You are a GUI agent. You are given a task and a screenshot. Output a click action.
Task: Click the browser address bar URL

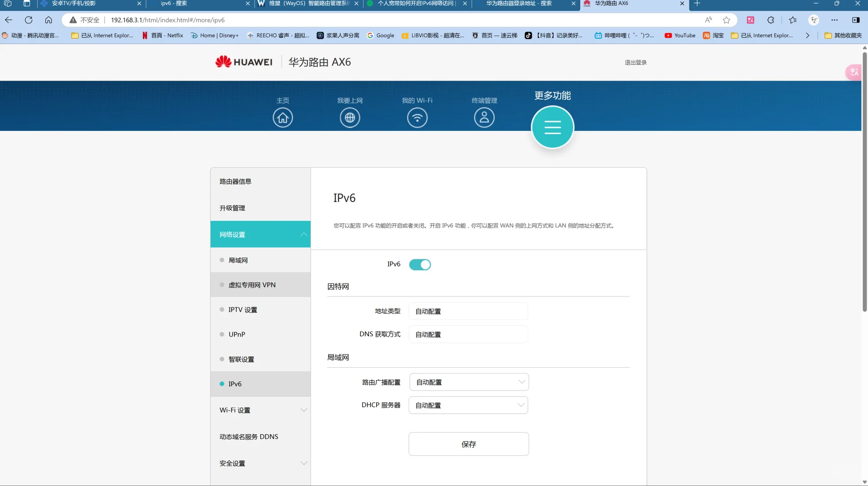pyautogui.click(x=167, y=20)
